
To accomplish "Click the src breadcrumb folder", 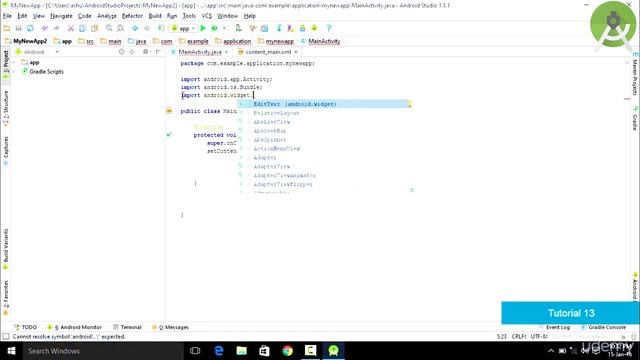I will (x=87, y=41).
